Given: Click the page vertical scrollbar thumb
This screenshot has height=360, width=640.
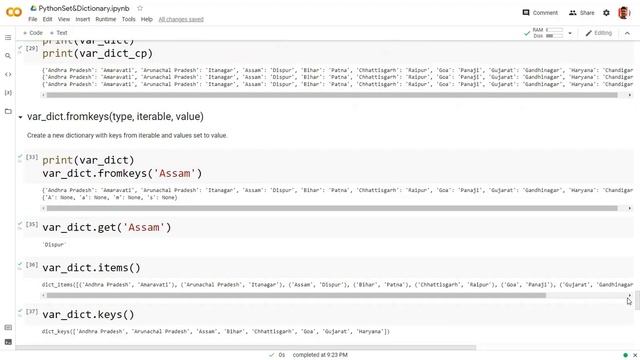Looking at the screenshot, I should tap(637, 300).
